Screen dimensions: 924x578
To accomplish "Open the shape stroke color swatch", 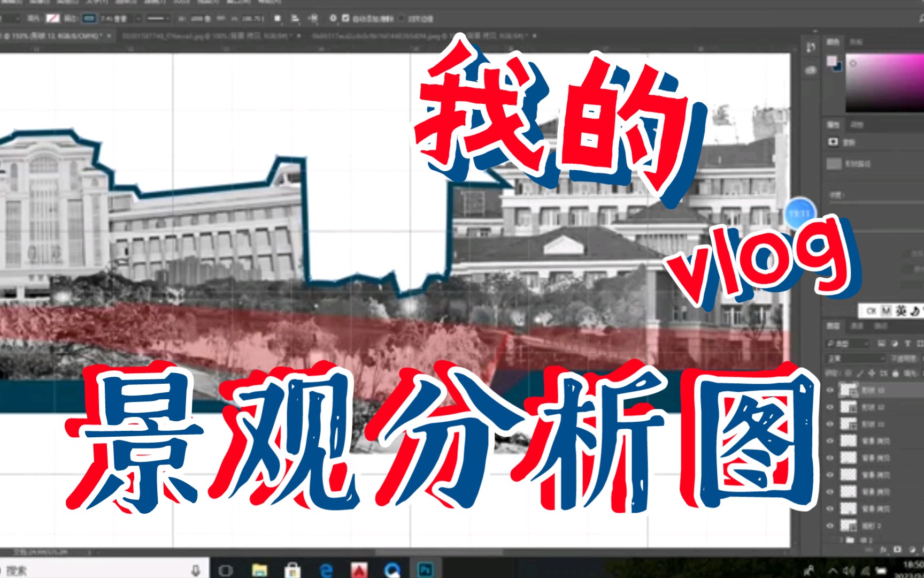I will point(89,19).
